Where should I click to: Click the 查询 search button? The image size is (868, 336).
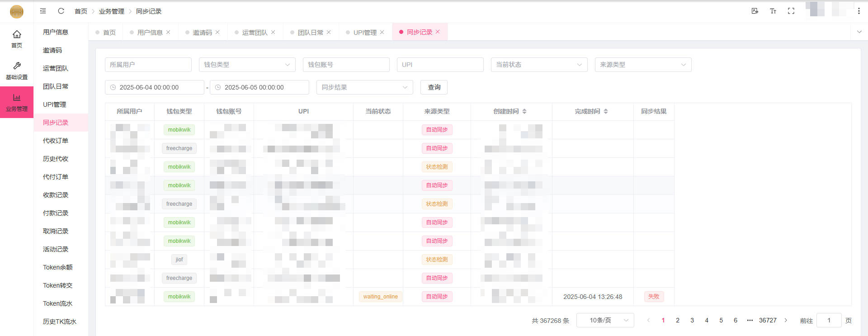tap(434, 87)
